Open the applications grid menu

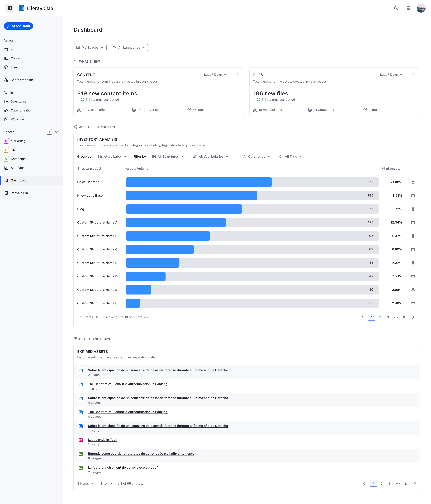[408, 8]
